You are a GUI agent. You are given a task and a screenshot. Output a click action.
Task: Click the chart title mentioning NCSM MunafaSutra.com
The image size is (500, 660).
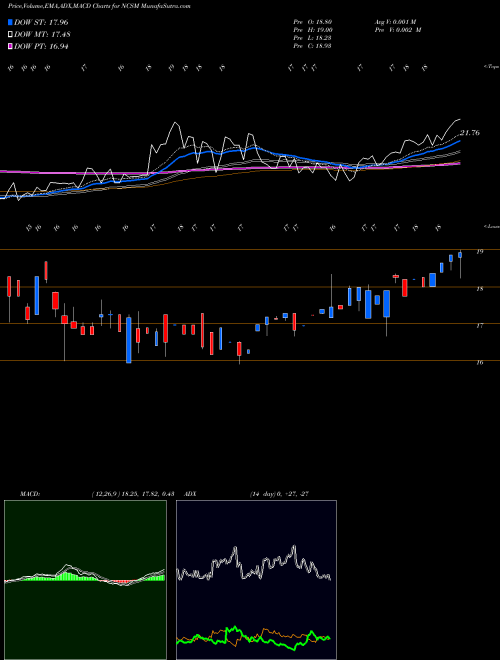point(99,6)
